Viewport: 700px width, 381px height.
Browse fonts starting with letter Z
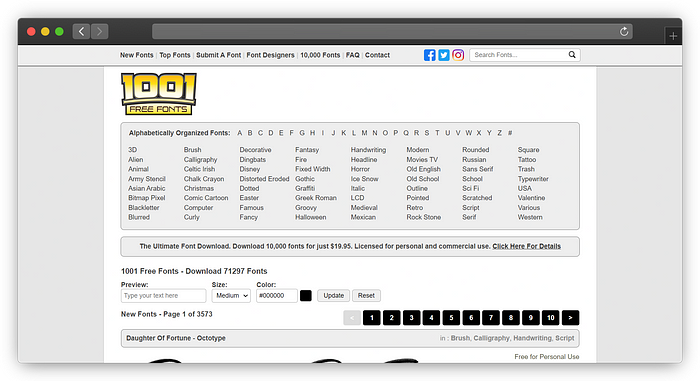[500, 133]
